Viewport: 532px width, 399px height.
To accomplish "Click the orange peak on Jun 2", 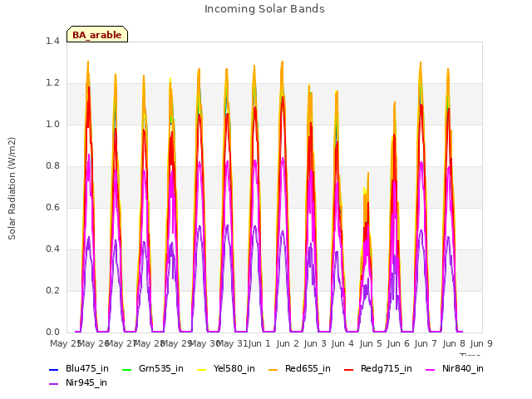I will point(283,62).
